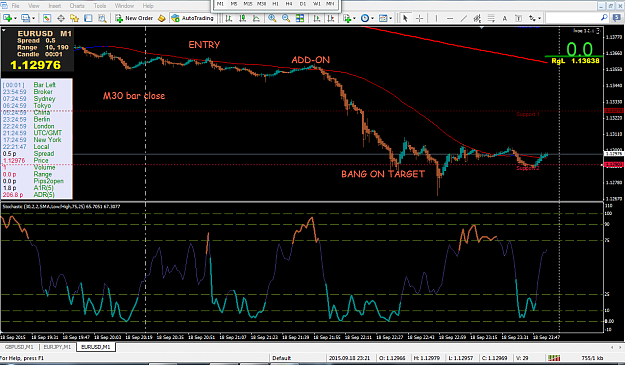This screenshot has width=625, height=365.
Task: Zoom out on the chart
Action: tap(286, 18)
